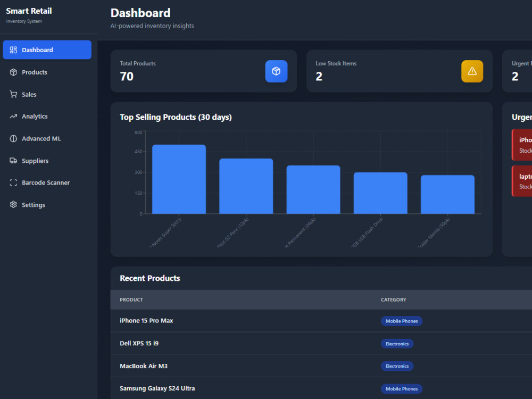Click the PRODUCT column header
This screenshot has width=532, height=399.
(x=131, y=300)
